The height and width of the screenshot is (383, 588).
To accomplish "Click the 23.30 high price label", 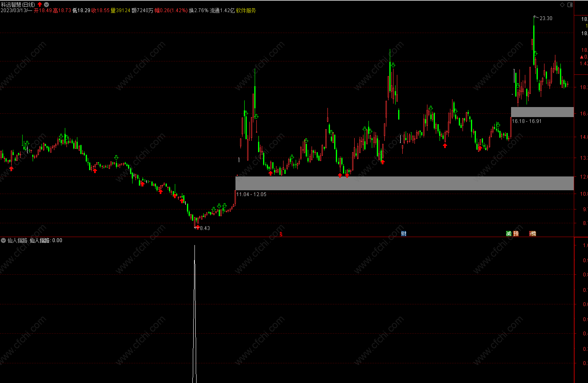I will [x=546, y=18].
